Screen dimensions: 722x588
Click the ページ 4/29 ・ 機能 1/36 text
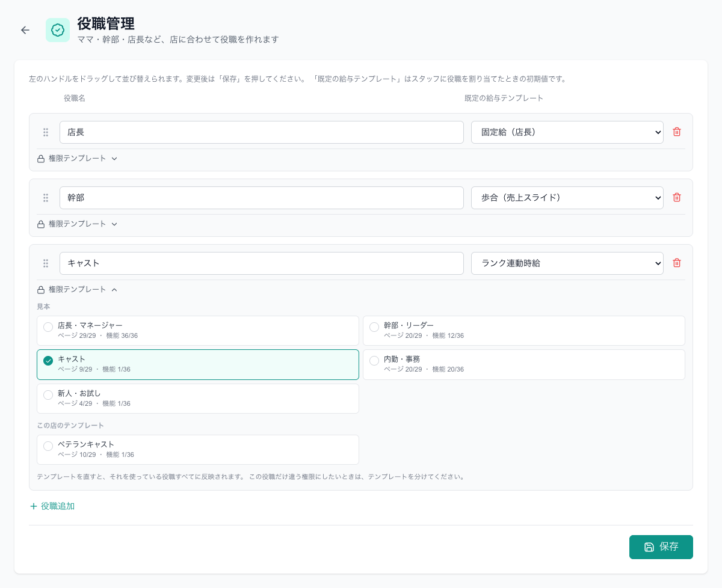tap(94, 403)
